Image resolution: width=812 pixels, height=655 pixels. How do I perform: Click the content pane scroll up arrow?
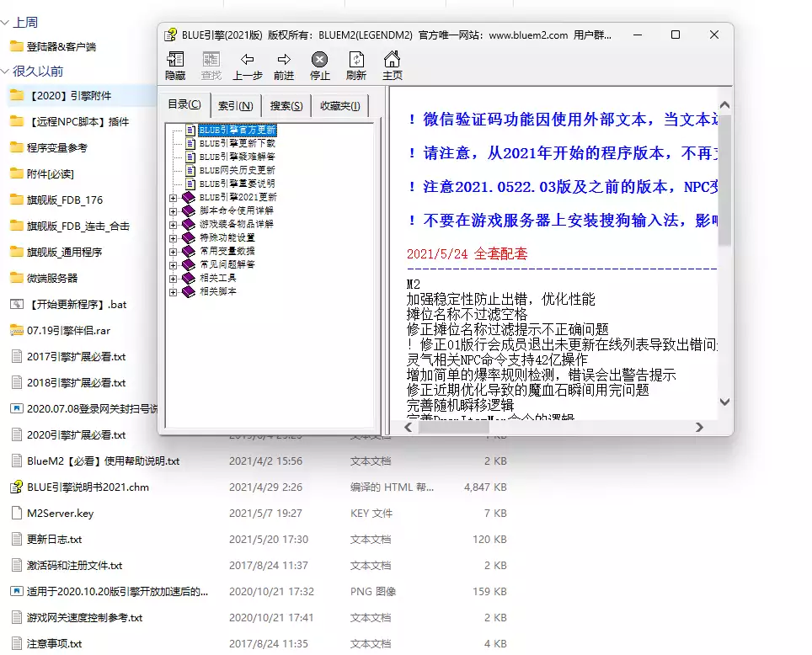click(724, 104)
